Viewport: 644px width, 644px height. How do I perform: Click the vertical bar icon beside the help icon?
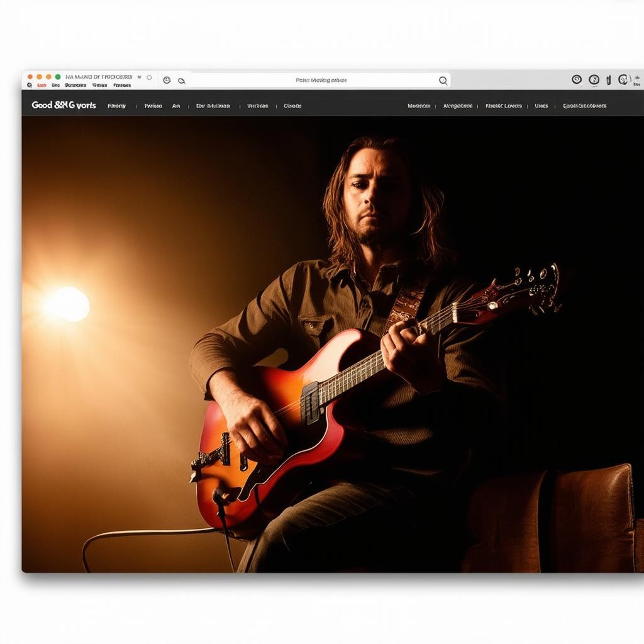click(608, 80)
